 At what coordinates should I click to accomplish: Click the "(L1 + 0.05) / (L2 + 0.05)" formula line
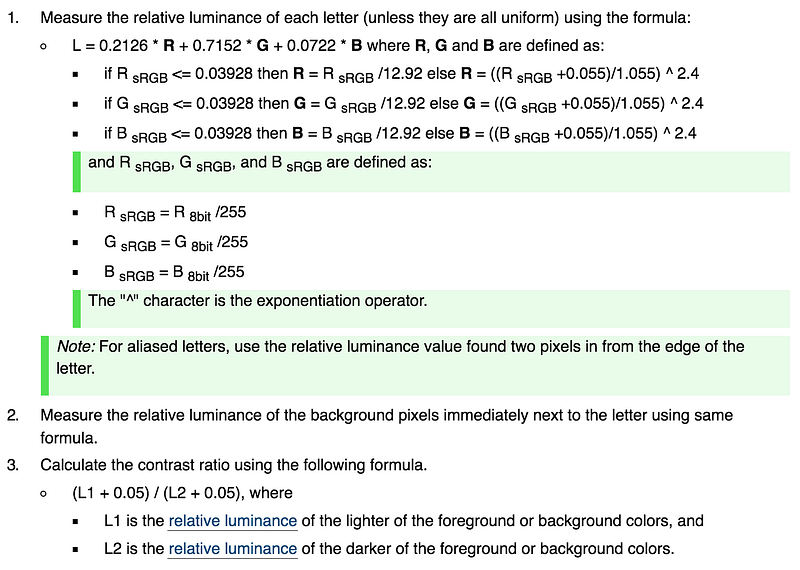tap(182, 493)
